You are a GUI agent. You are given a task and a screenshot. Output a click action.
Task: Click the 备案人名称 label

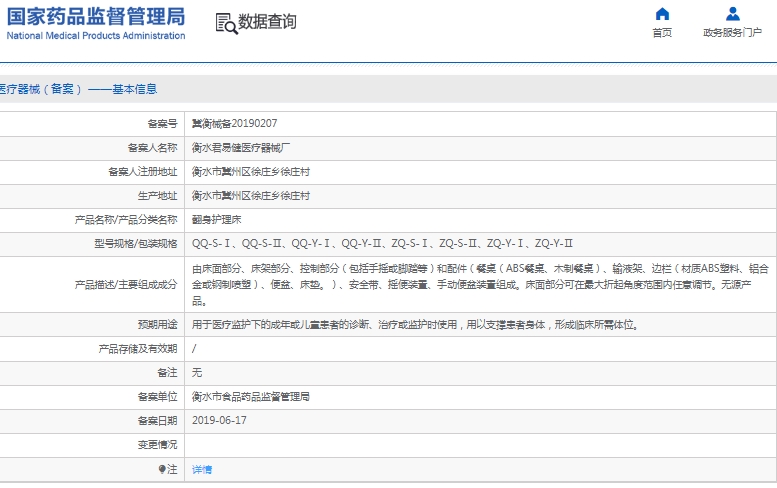click(152, 148)
